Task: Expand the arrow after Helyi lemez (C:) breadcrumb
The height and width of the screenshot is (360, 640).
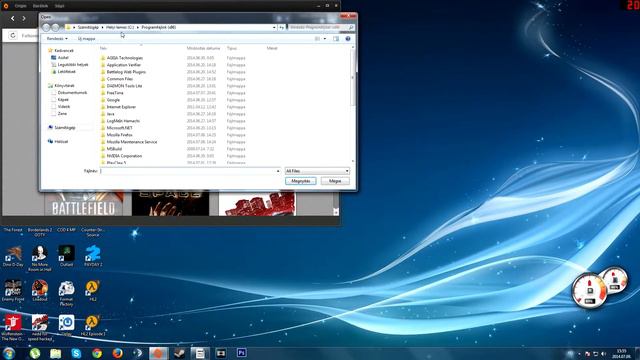Action: click(138, 27)
